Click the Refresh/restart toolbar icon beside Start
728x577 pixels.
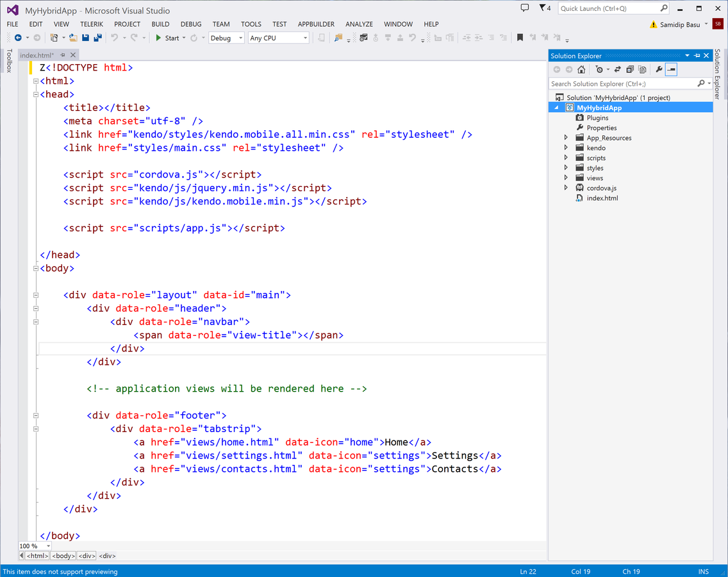194,38
